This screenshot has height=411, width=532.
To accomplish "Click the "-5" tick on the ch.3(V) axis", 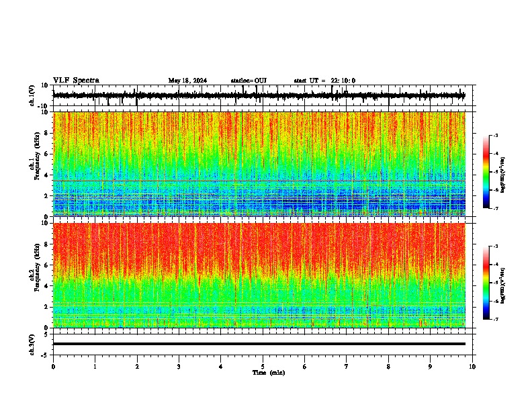I will click(x=45, y=355).
